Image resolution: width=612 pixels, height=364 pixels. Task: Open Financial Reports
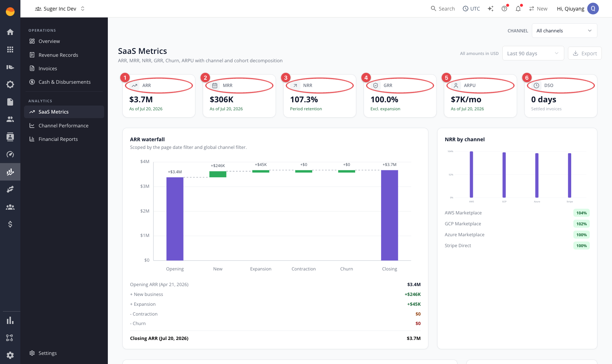64,139
